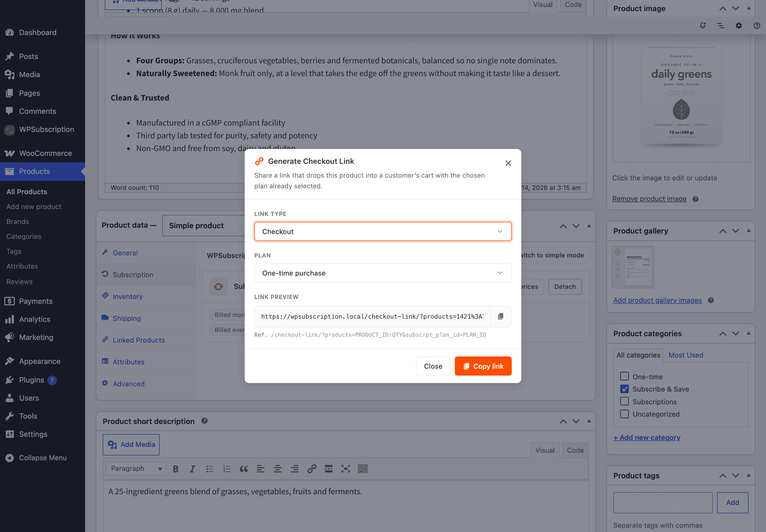
Task: Open Marketing in the sidebar
Action: coord(36,337)
